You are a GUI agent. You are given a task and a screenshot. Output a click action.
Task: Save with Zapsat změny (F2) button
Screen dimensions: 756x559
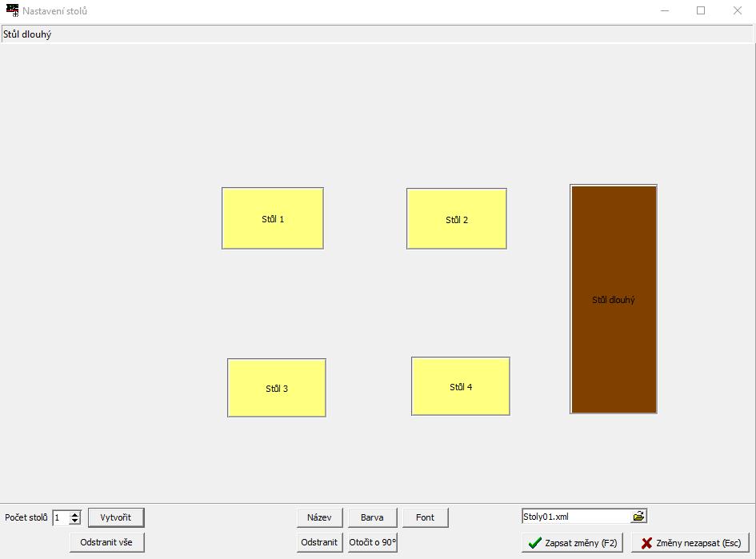[572, 543]
